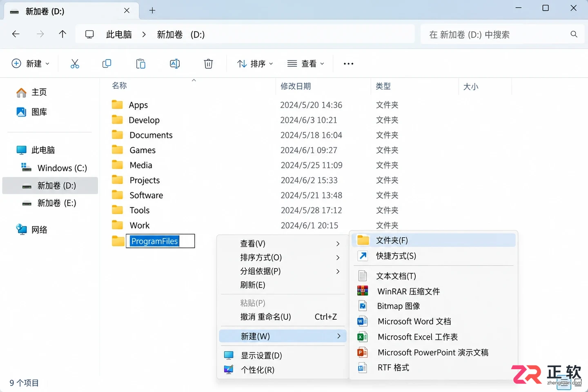Sort by 类型 column header
Screen dimensions: 588x392
(383, 86)
